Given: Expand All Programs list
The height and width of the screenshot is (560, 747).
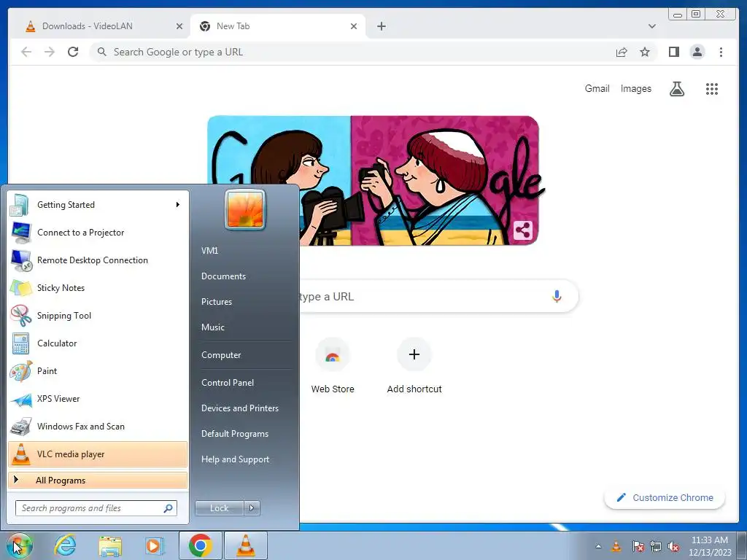Looking at the screenshot, I should (x=98, y=480).
